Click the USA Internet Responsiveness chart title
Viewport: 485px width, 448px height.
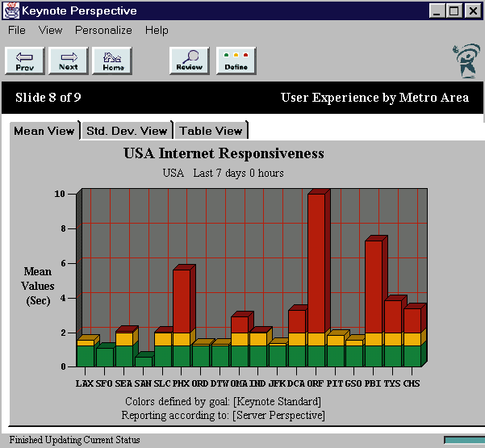pyautogui.click(x=224, y=153)
